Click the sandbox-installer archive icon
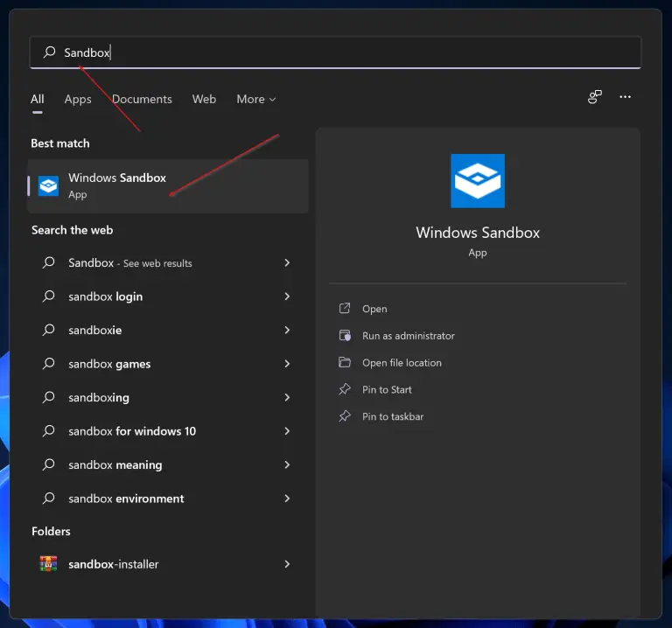The image size is (672, 628). 48,564
